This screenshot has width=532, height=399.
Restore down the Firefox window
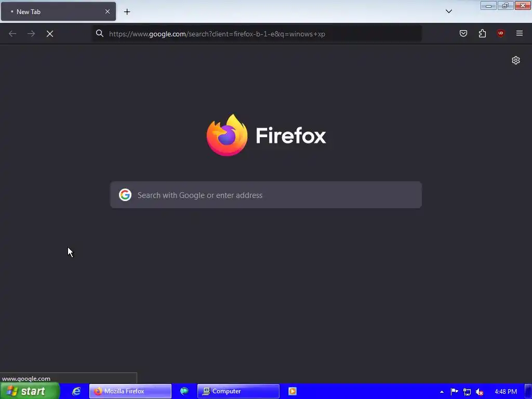(506, 6)
